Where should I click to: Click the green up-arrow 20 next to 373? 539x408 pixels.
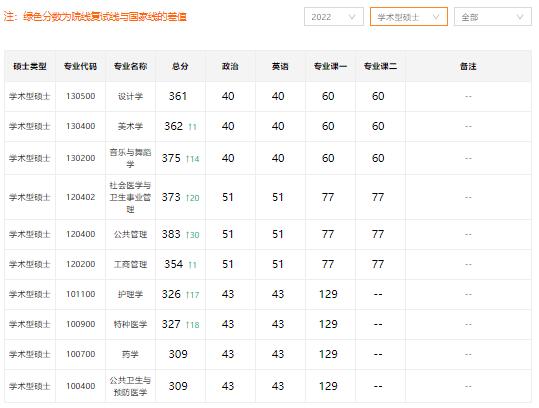[x=192, y=198]
